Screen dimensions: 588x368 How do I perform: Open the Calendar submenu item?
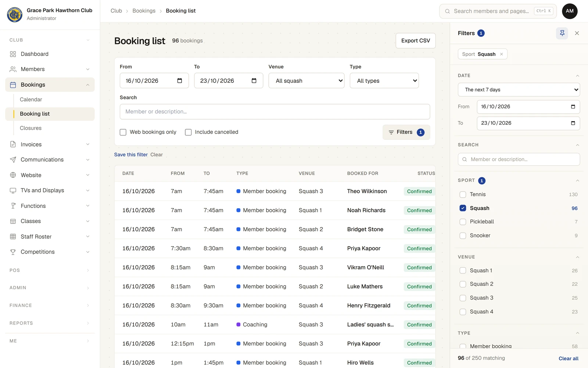(31, 99)
